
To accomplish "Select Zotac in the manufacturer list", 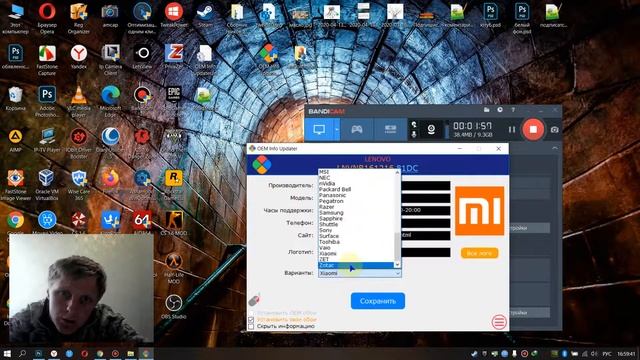I will click(x=356, y=265).
